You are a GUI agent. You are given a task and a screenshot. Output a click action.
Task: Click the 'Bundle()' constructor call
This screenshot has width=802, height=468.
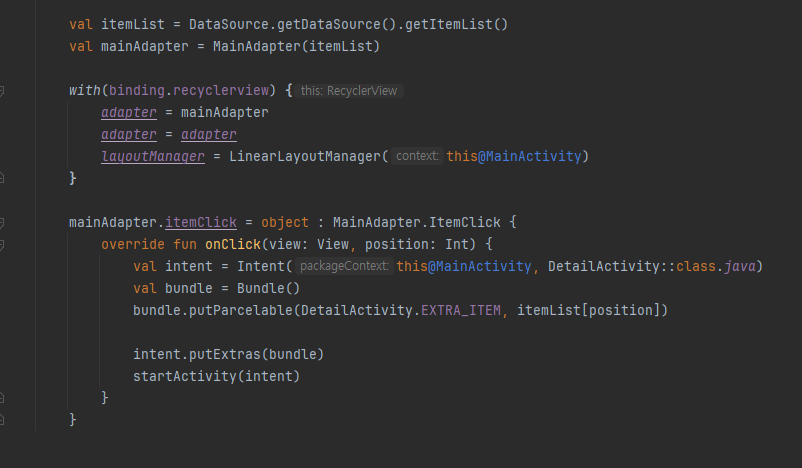click(x=269, y=288)
